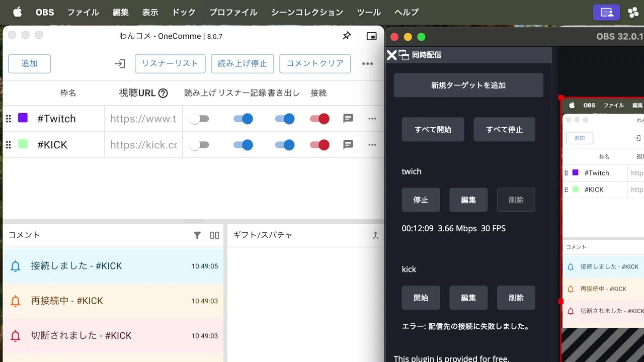
Task: Click the purple color swatch of #Twitch
Action: pyautogui.click(x=23, y=118)
